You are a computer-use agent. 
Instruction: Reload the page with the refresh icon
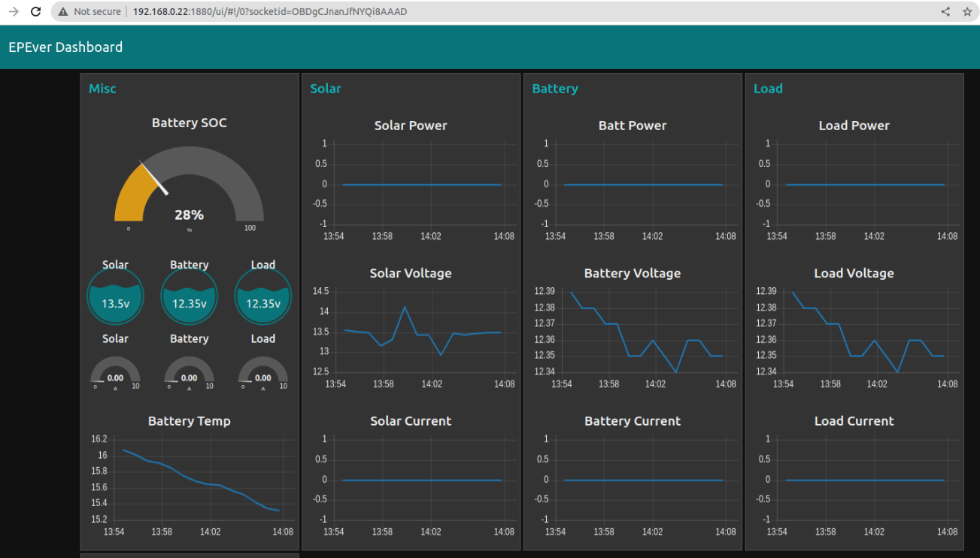pos(35,11)
